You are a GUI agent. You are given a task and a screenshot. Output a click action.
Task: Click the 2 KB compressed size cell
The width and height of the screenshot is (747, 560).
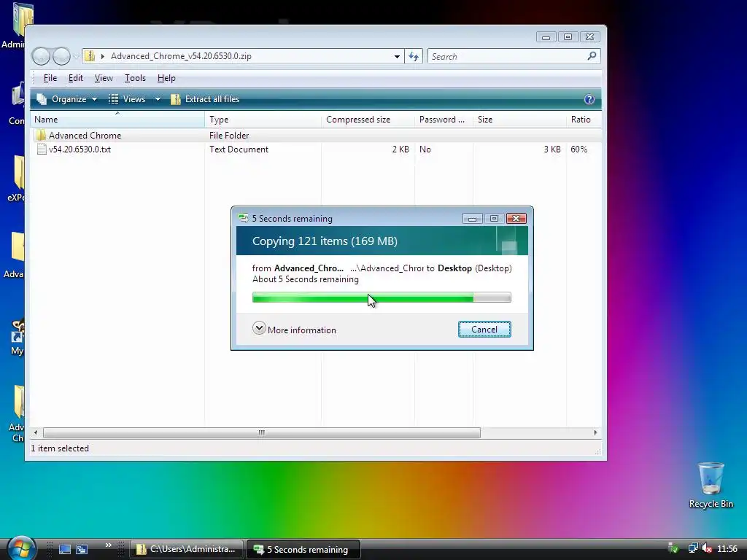[400, 149]
